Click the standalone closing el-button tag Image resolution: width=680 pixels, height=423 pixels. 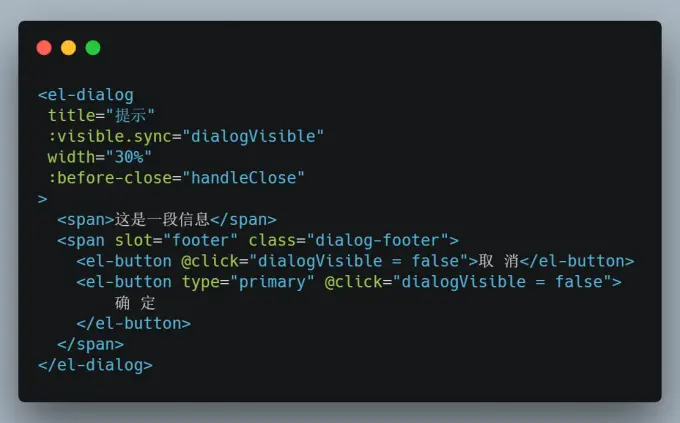tap(134, 324)
